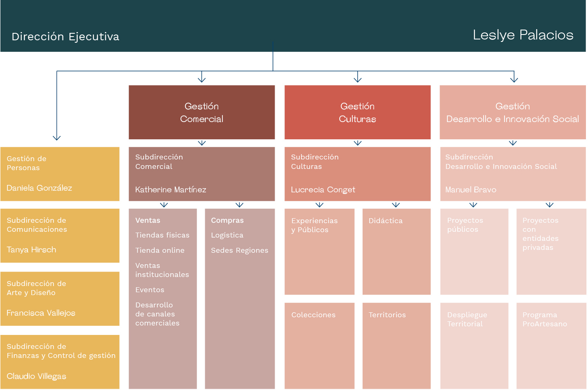Click the Tiendas físicas item under Ventas
The height and width of the screenshot is (390, 588).
162,235
